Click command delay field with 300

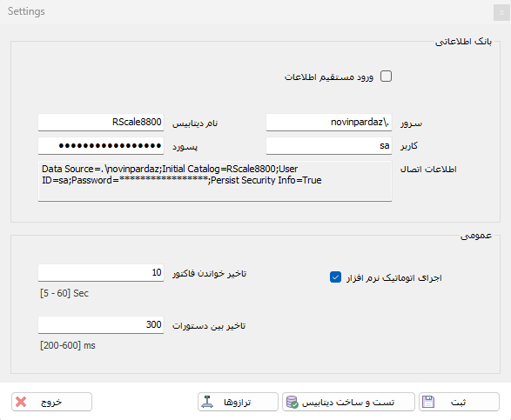pos(101,324)
